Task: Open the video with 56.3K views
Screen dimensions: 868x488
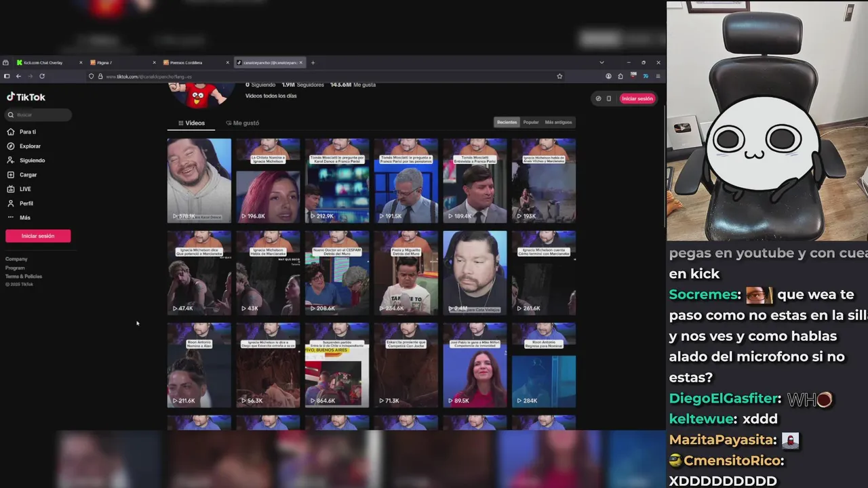Action: coord(268,365)
